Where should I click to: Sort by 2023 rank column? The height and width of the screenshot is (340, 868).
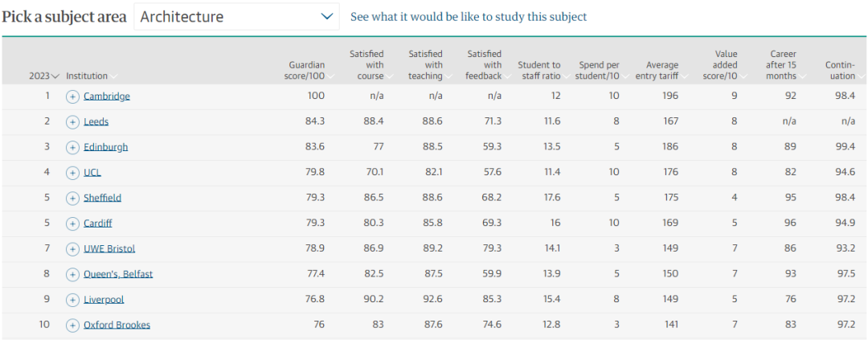(44, 76)
